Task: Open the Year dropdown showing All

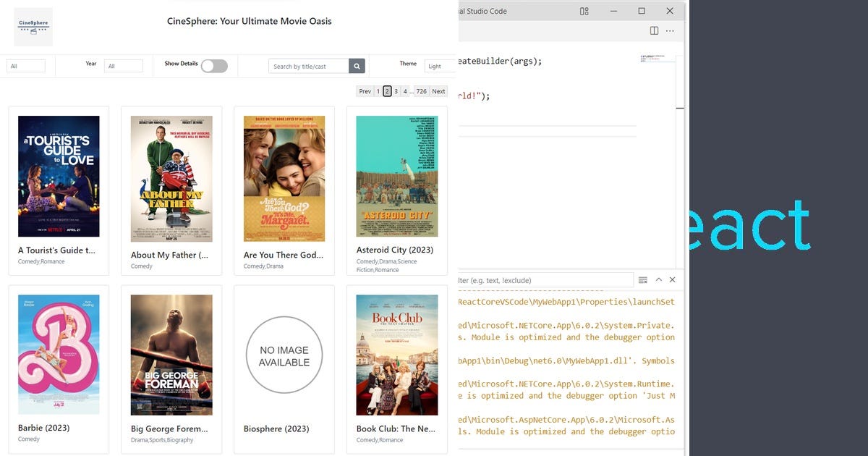Action: (123, 65)
